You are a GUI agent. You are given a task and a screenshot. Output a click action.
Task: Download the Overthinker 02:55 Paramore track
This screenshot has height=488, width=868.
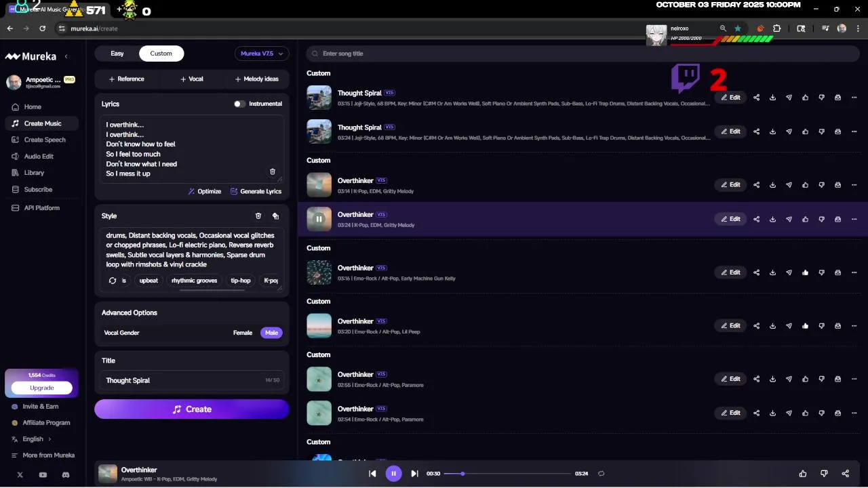[772, 379]
